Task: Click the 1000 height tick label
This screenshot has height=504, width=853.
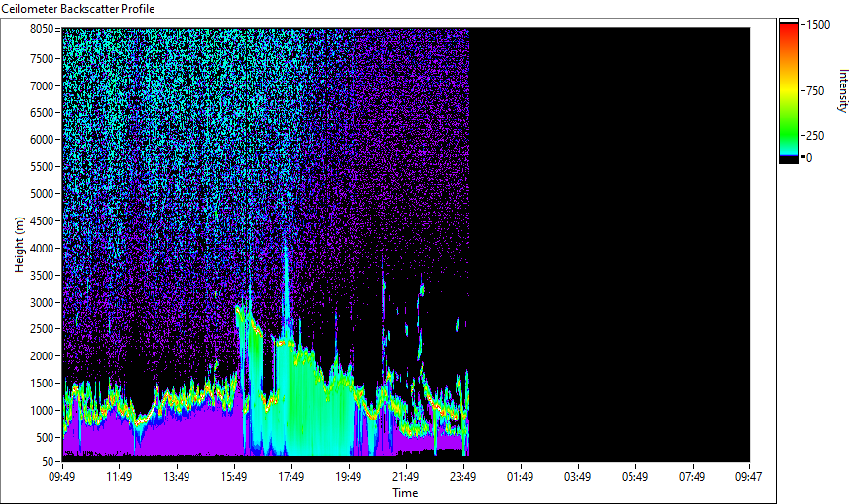Action: point(42,411)
